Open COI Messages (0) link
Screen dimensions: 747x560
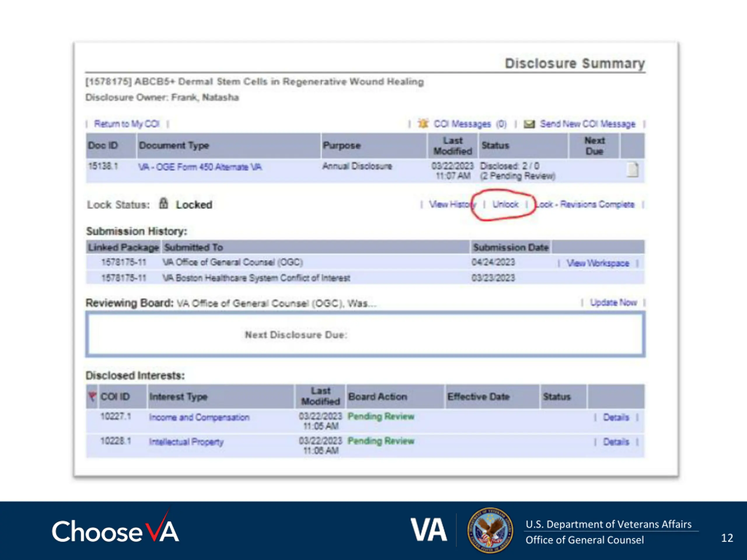pyautogui.click(x=470, y=124)
